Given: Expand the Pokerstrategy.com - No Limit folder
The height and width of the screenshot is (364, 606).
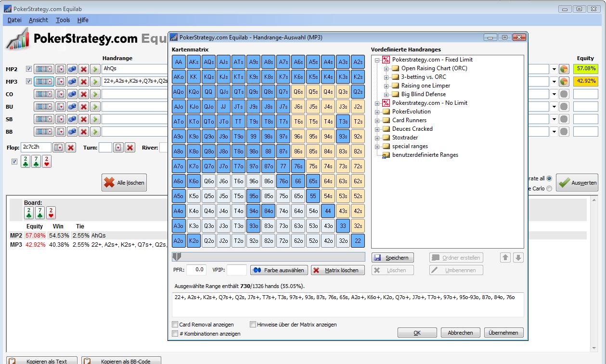Looking at the screenshot, I should pyautogui.click(x=377, y=103).
